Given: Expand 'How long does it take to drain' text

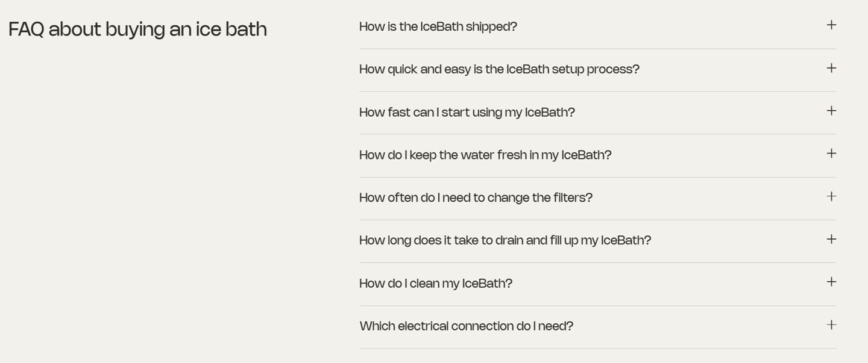Looking at the screenshot, I should (505, 241).
